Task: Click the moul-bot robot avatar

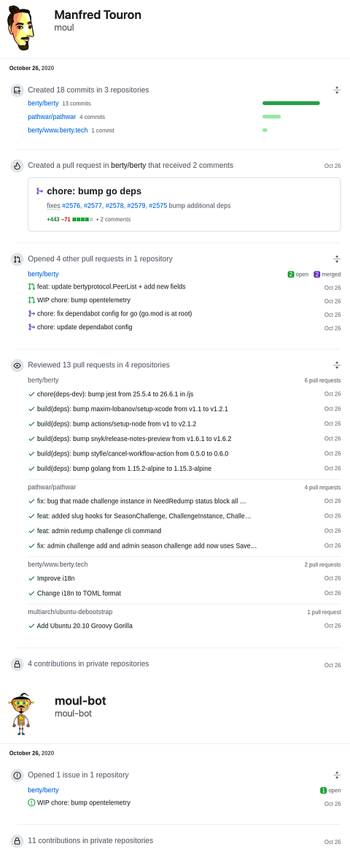Action: click(21, 713)
